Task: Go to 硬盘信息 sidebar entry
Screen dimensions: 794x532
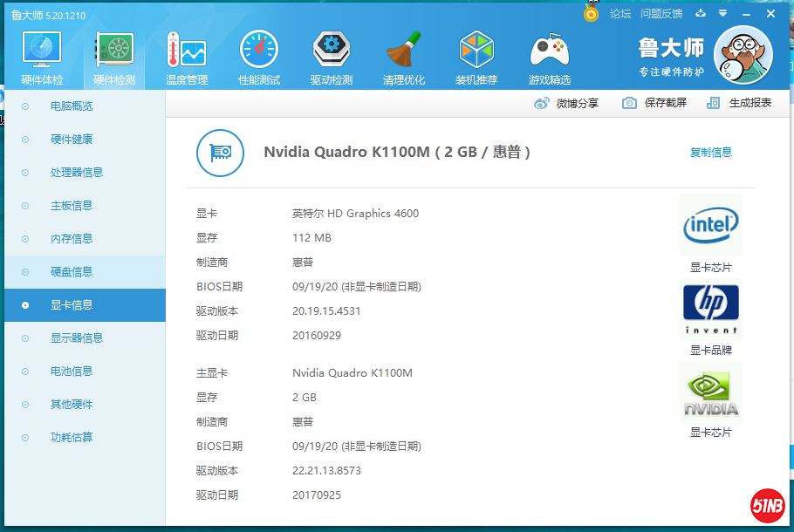Action: [x=72, y=272]
